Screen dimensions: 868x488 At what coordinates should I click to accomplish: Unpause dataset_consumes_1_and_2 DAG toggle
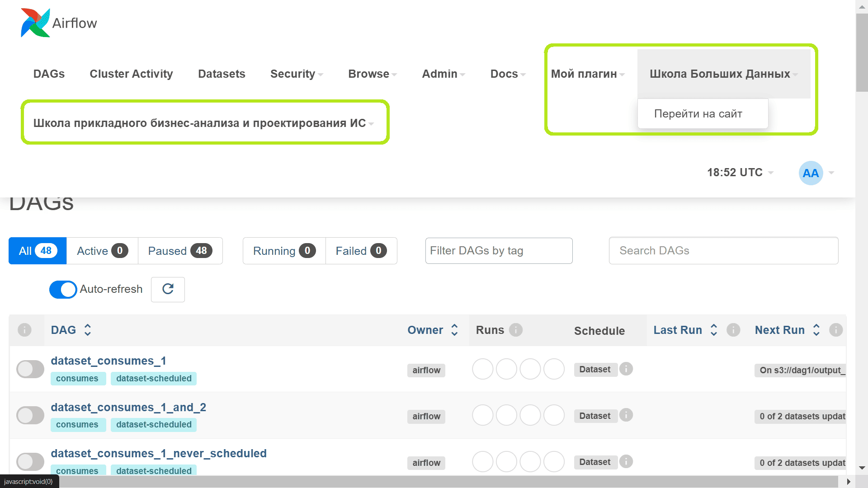(30, 416)
